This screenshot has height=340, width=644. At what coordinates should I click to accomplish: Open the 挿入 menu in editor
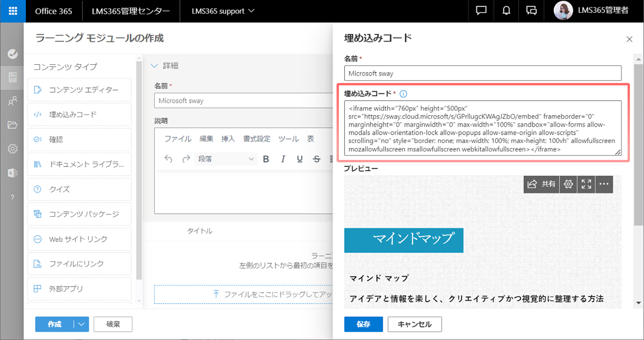point(228,139)
